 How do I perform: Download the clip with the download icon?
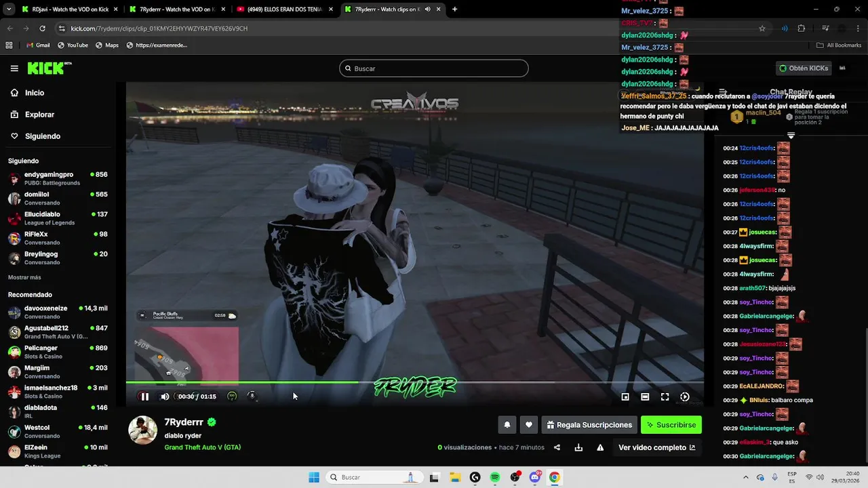tap(578, 447)
